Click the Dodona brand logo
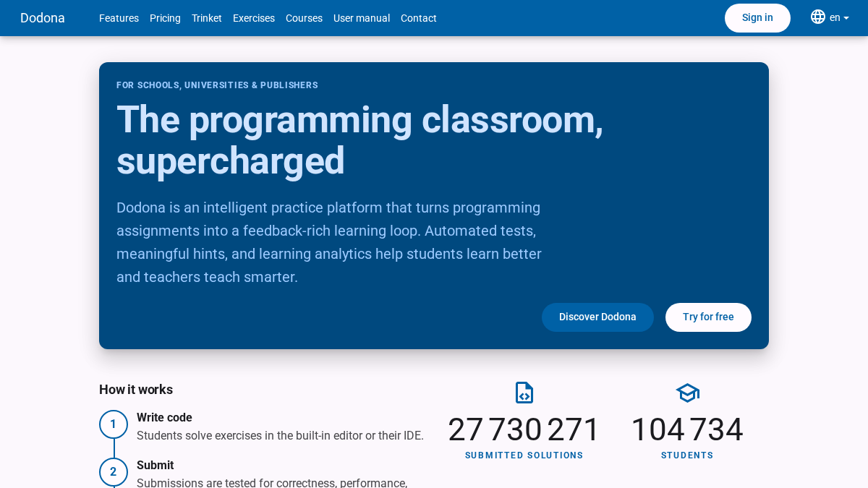Viewport: 868px width, 488px height. click(x=43, y=18)
